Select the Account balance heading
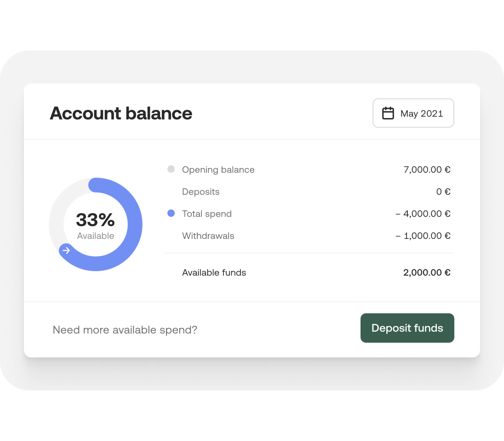Screen dimensions: 504x441 pos(121,113)
